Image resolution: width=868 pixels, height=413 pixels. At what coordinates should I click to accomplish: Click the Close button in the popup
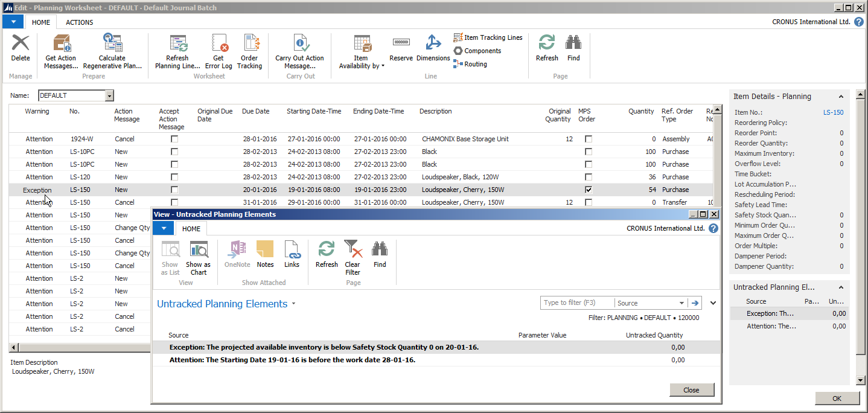click(691, 390)
